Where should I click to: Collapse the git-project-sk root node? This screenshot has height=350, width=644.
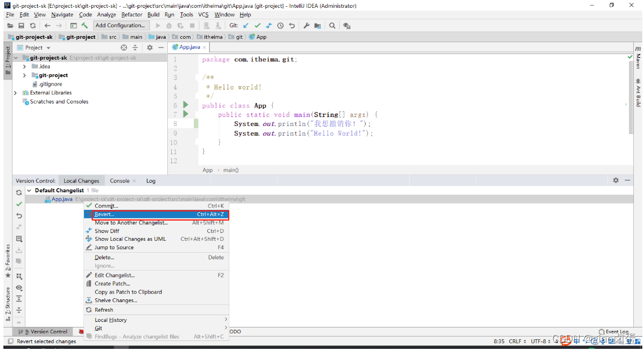(16, 58)
